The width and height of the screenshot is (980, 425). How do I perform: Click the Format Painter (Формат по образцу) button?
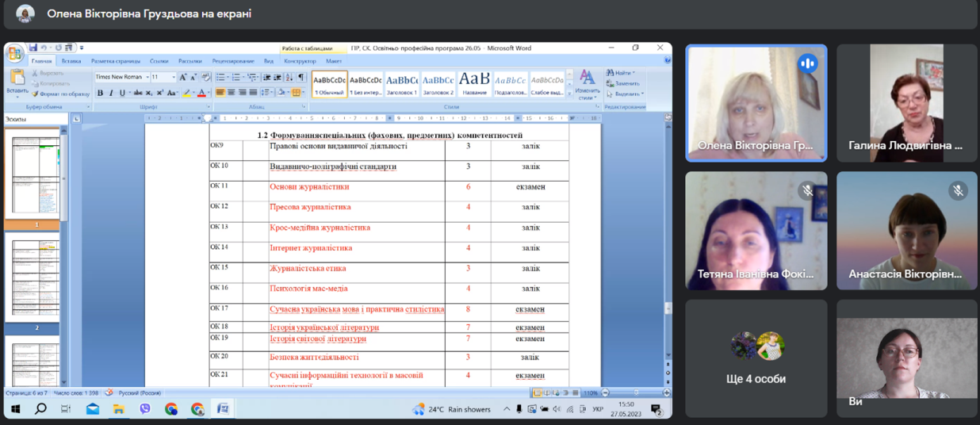tap(61, 94)
